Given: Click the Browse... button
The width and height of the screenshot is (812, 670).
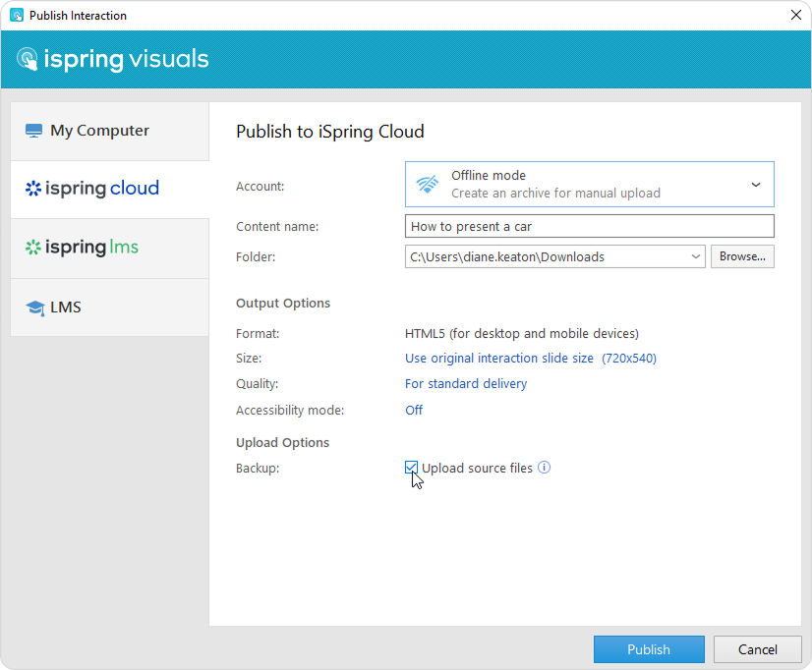Looking at the screenshot, I should coord(742,256).
